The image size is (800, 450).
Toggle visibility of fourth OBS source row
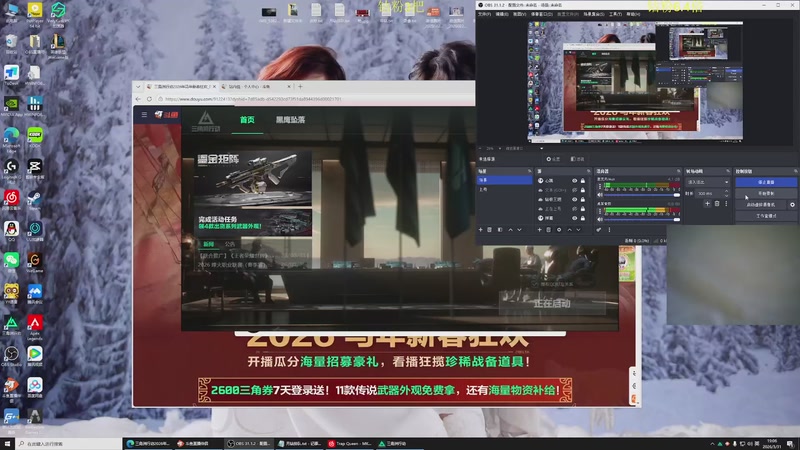(574, 209)
